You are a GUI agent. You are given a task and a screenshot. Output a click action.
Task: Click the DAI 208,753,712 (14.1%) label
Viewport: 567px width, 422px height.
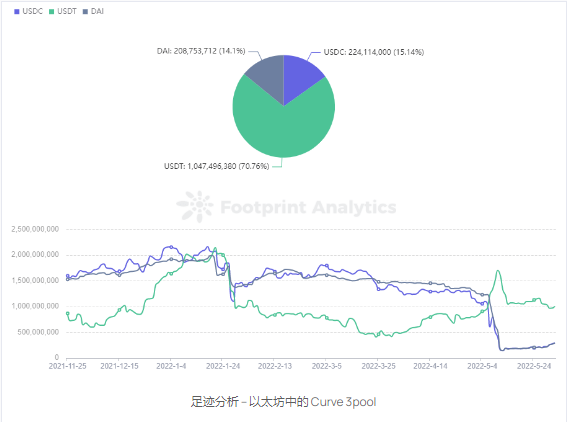click(x=201, y=51)
